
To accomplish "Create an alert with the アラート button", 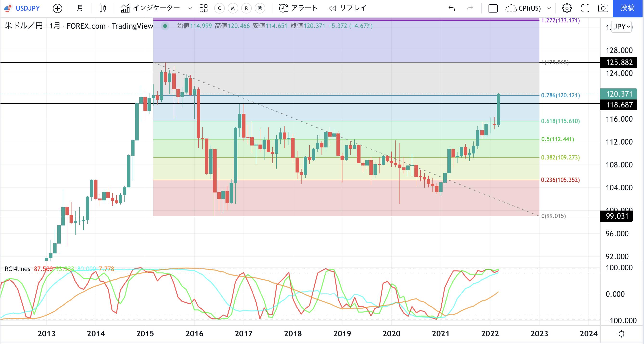I will pyautogui.click(x=298, y=8).
